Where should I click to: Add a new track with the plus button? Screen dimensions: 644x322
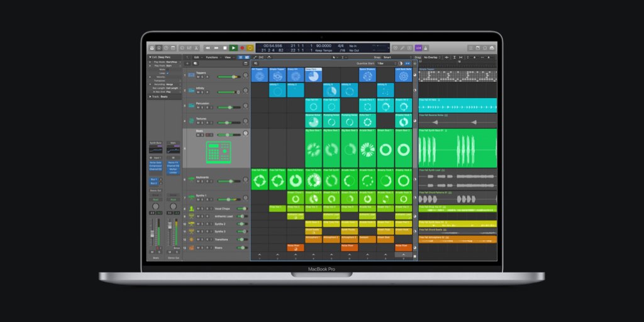coord(187,64)
